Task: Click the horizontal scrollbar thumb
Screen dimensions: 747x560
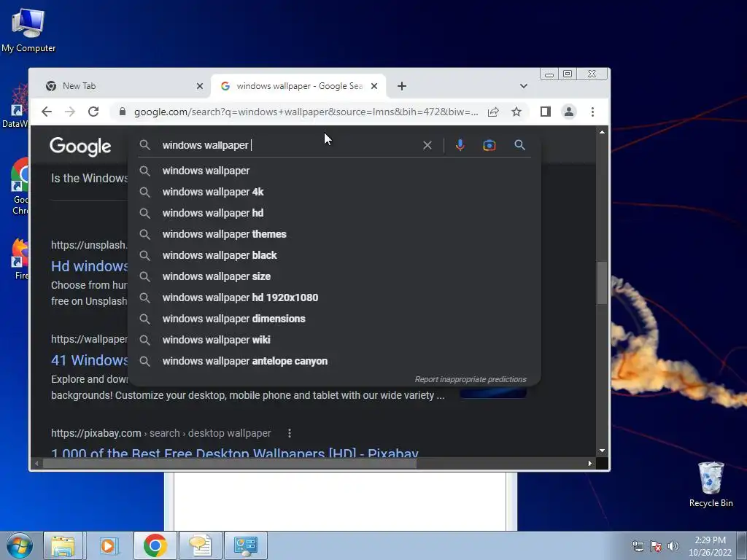Action: (230, 463)
